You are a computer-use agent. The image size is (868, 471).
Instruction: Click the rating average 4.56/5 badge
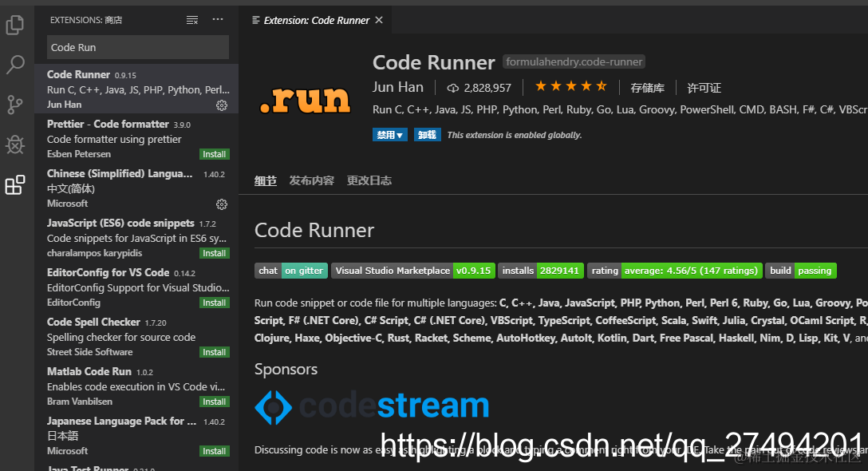pos(675,271)
